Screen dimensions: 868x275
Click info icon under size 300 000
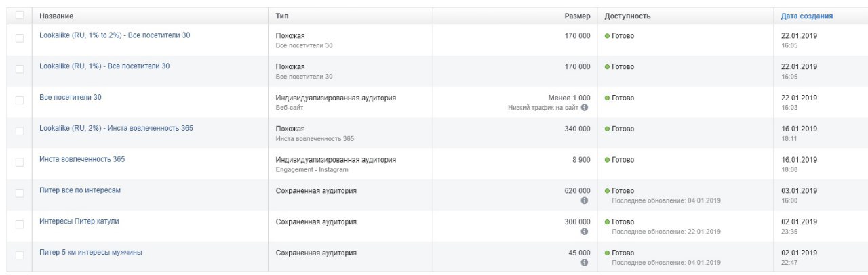click(585, 232)
